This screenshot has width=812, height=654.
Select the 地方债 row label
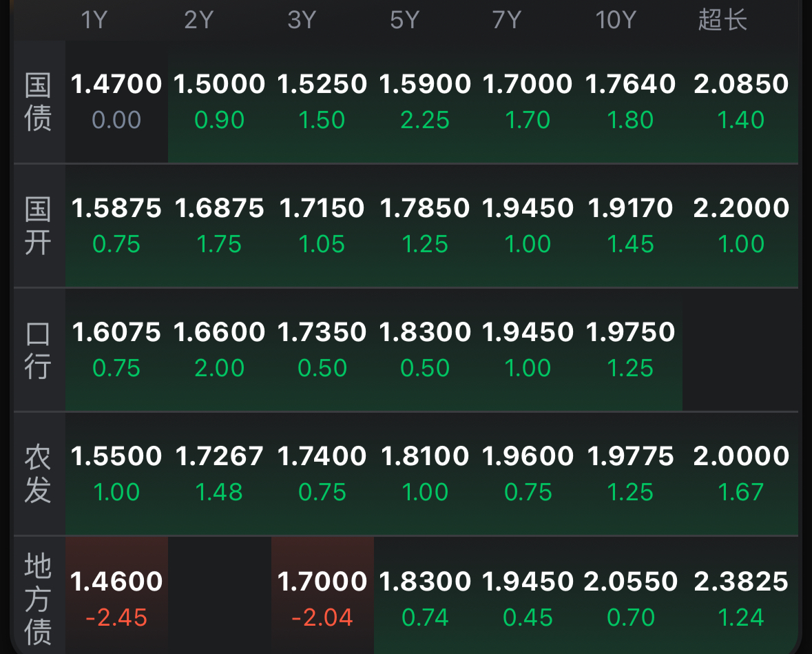point(39,599)
